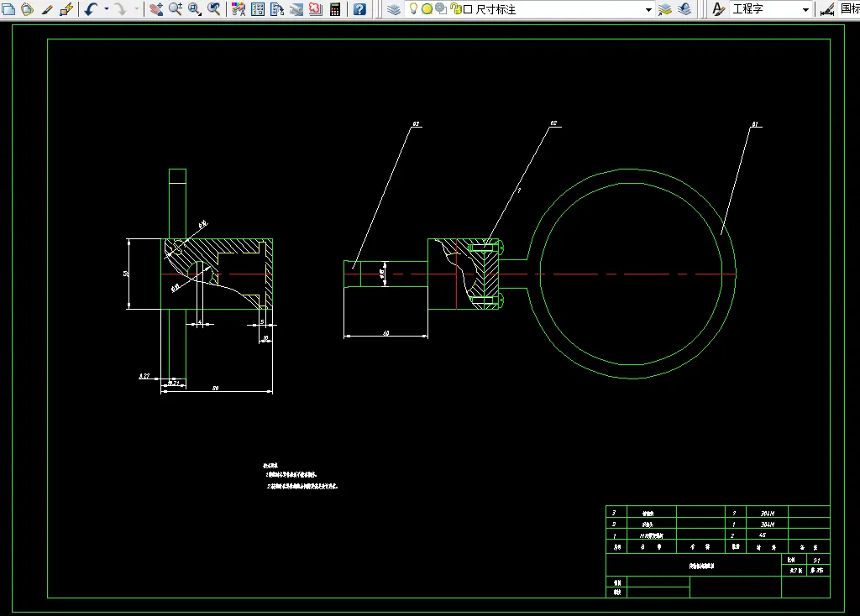
Task: Open Help with the question mark icon
Action: 359,9
